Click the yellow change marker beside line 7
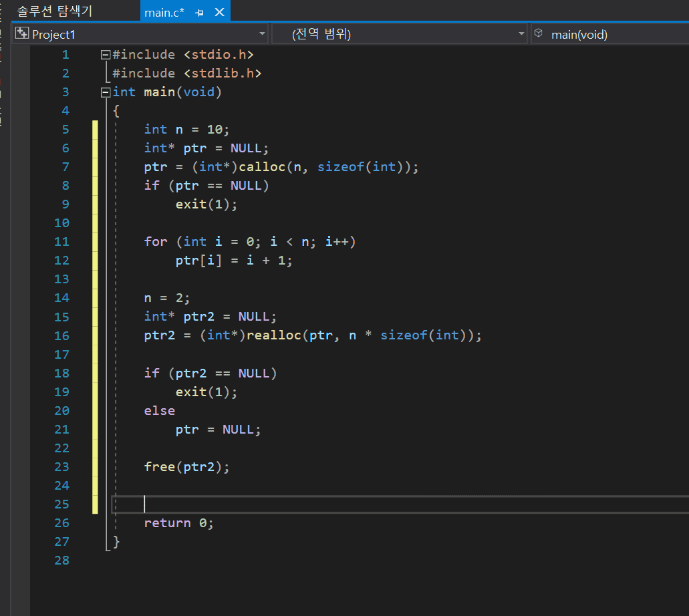The width and height of the screenshot is (689, 616). [96, 167]
